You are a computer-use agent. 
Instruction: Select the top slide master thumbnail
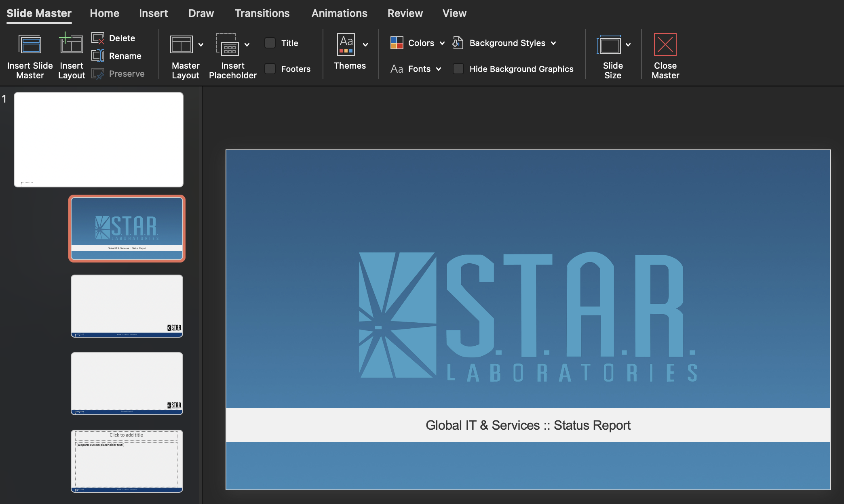(99, 139)
